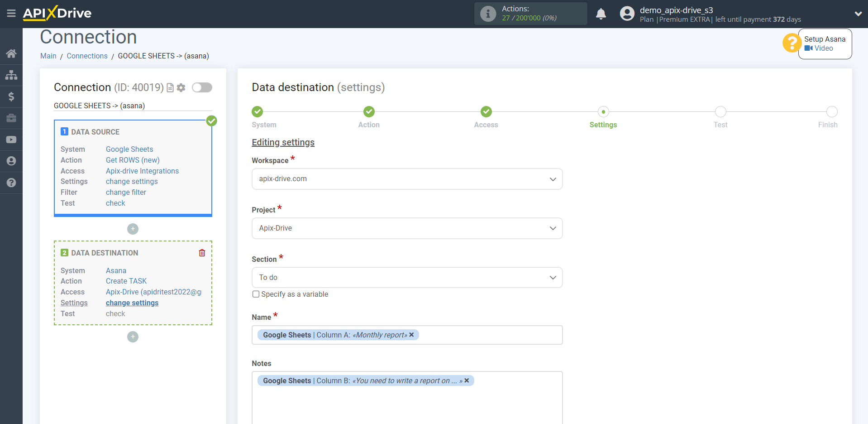The height and width of the screenshot is (424, 868).
Task: Expand the account menu chevron
Action: (x=858, y=14)
